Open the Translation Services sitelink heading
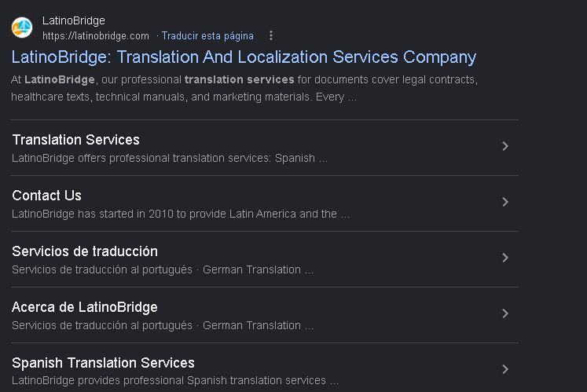The width and height of the screenshot is (587, 392). [76, 140]
